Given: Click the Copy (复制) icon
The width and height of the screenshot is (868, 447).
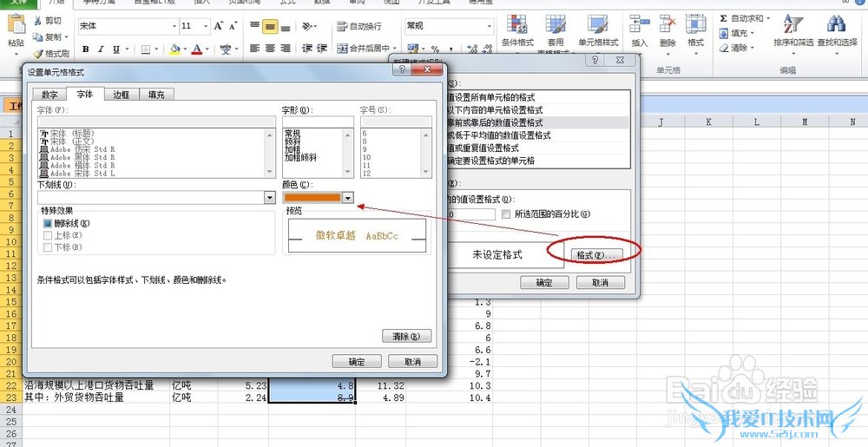Looking at the screenshot, I should click(38, 37).
